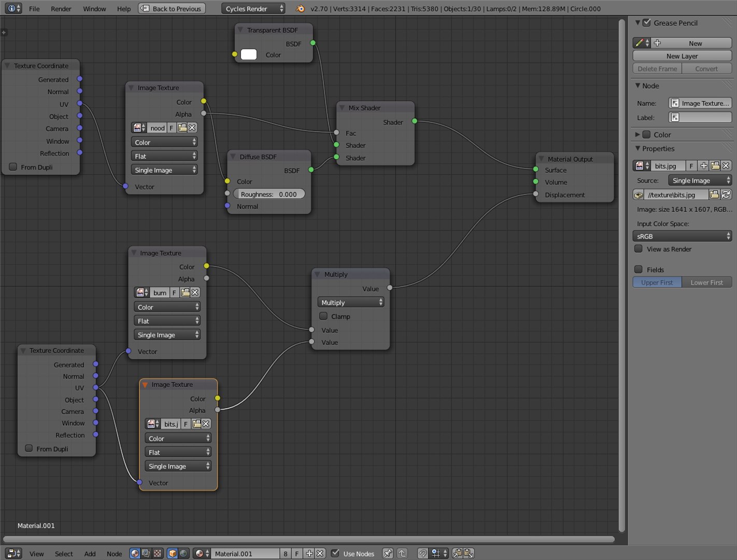Open the Render menu
The image size is (737, 560).
61,9
